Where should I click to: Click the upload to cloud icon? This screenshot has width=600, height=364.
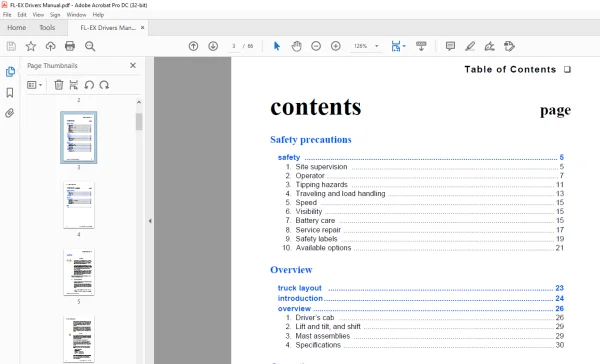[x=50, y=46]
